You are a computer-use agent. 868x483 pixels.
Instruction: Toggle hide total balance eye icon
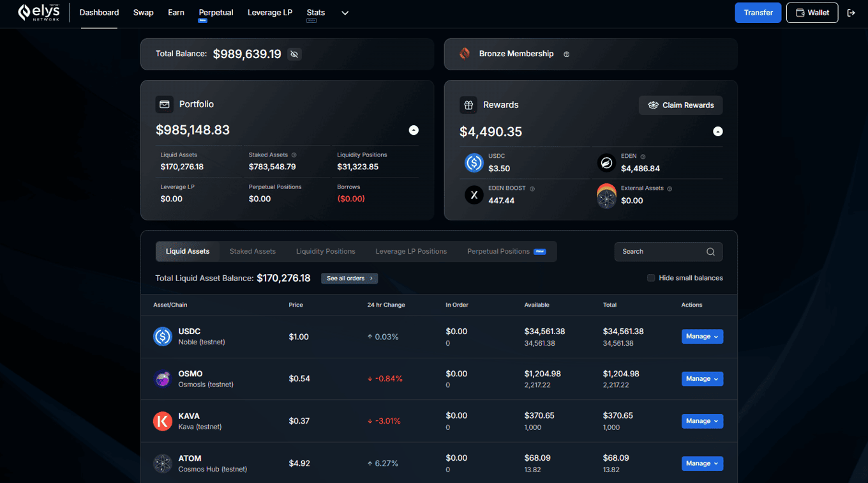tap(294, 54)
